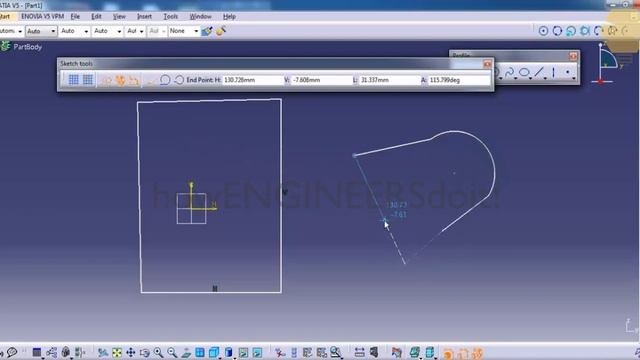640x360 pixels.
Task: Click the Fly mode icon in bottom toolbar
Action: [103, 352]
